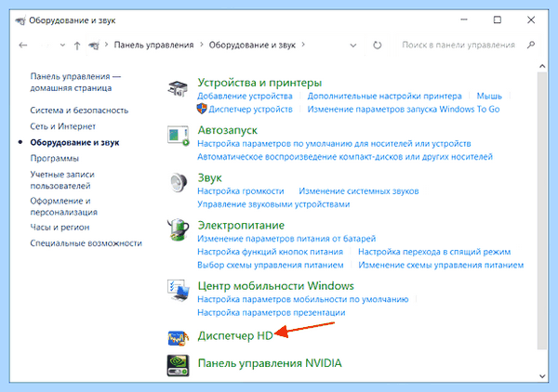Click the NVIDIA control panel icon
The height and width of the screenshot is (392, 558).
[x=178, y=365]
